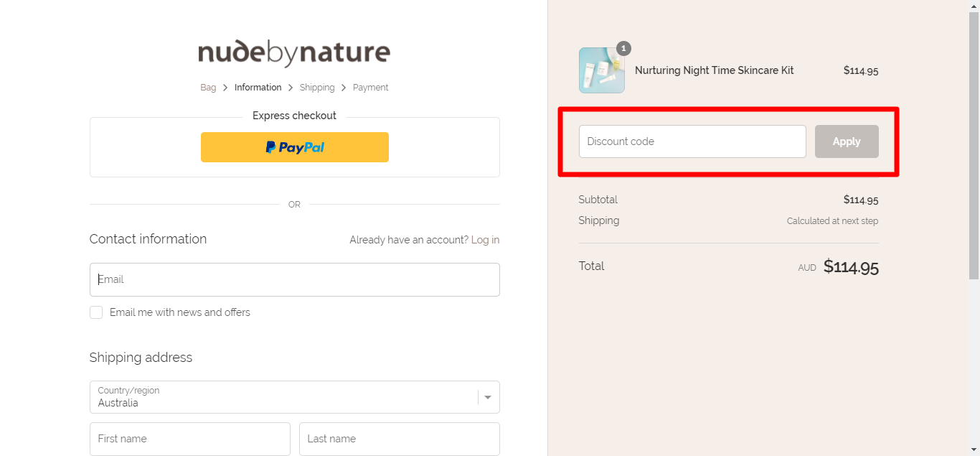Click the page vertical scrollbar

[x=974, y=144]
